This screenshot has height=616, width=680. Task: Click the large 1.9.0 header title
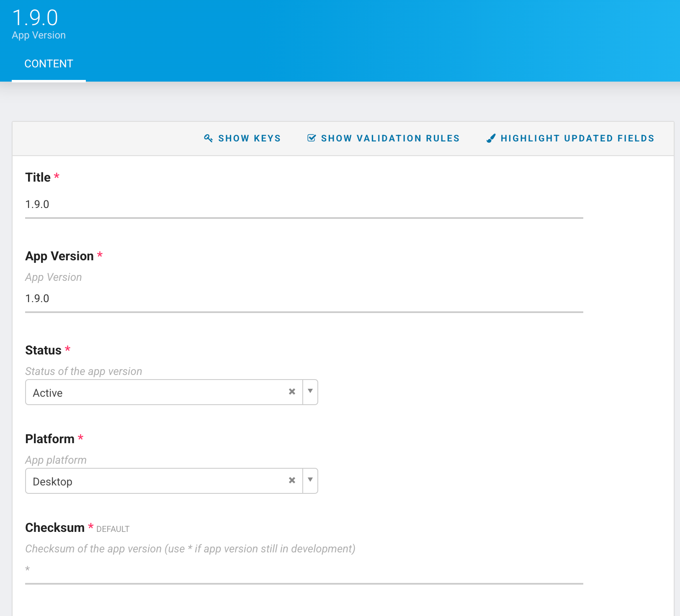35,18
